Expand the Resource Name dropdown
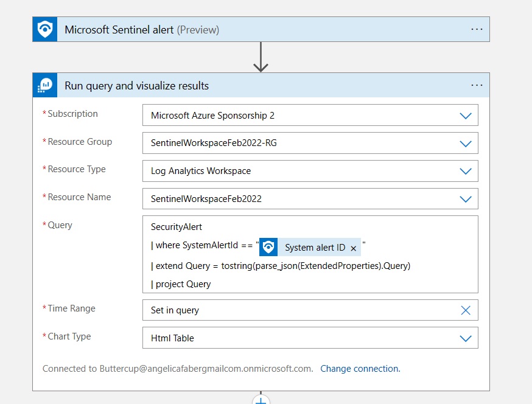The height and width of the screenshot is (404, 532). pos(466,199)
